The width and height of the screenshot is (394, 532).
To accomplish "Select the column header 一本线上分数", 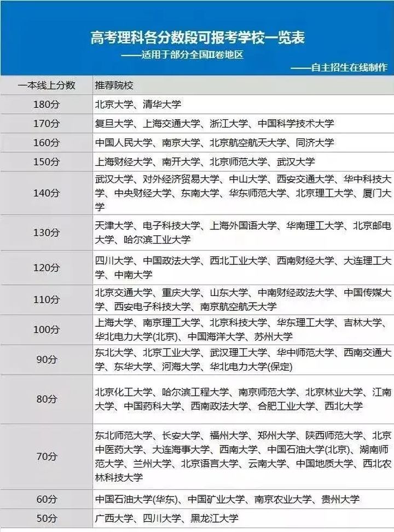I will (x=47, y=85).
